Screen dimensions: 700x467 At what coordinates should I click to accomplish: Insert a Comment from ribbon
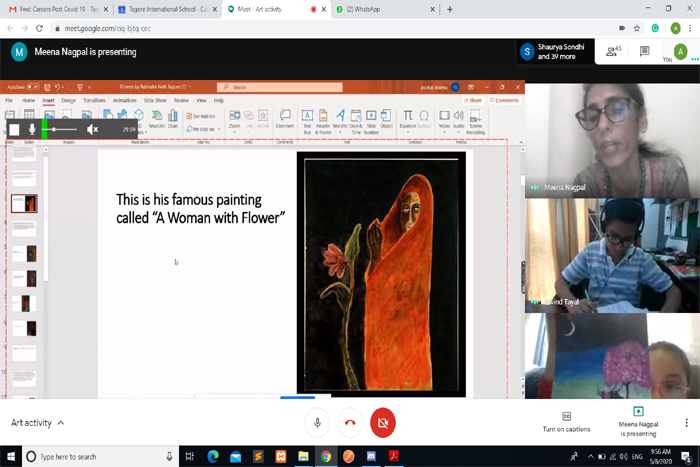pyautogui.click(x=285, y=119)
